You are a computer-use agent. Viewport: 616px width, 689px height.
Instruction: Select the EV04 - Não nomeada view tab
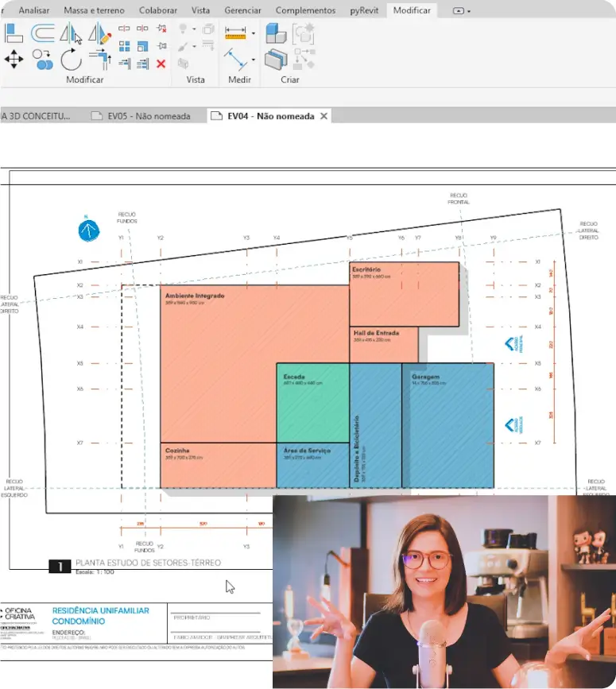pyautogui.click(x=271, y=116)
